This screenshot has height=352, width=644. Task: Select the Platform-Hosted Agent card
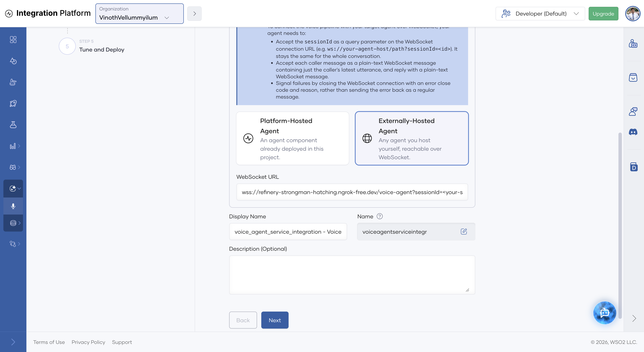[292, 138]
